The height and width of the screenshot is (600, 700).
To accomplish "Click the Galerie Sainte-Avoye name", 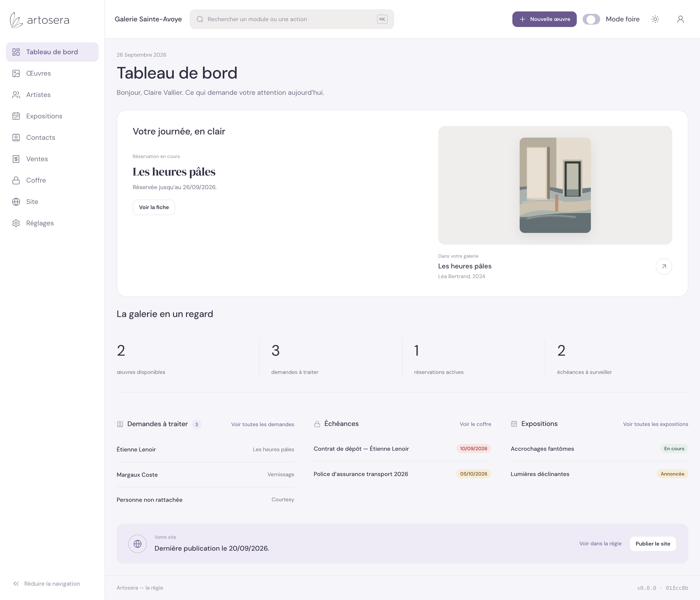I will tap(148, 19).
